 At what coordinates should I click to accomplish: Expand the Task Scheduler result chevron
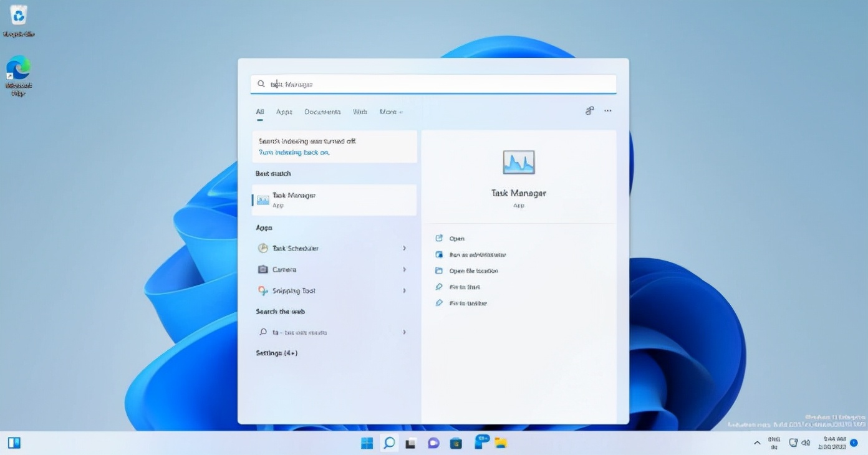pos(405,248)
